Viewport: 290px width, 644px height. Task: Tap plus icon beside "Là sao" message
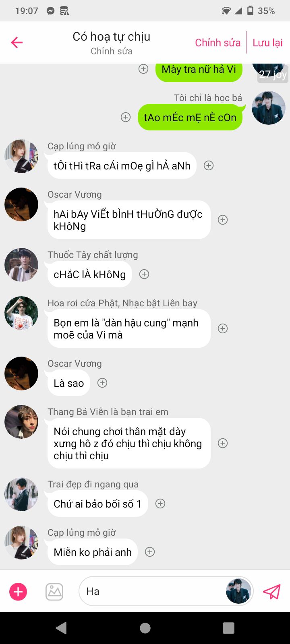pos(102,383)
